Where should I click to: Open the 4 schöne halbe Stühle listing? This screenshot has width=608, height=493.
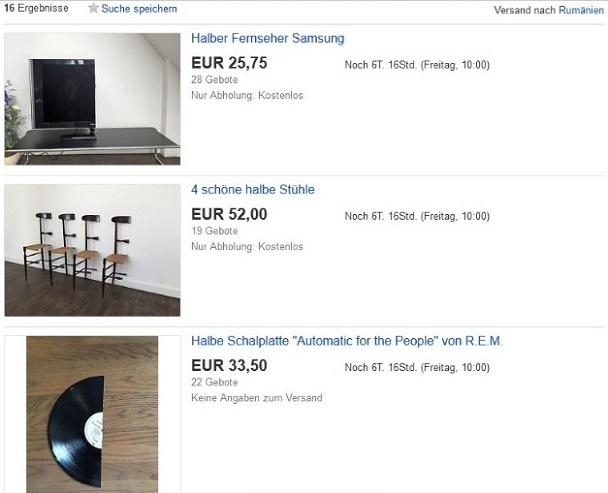[x=253, y=190]
